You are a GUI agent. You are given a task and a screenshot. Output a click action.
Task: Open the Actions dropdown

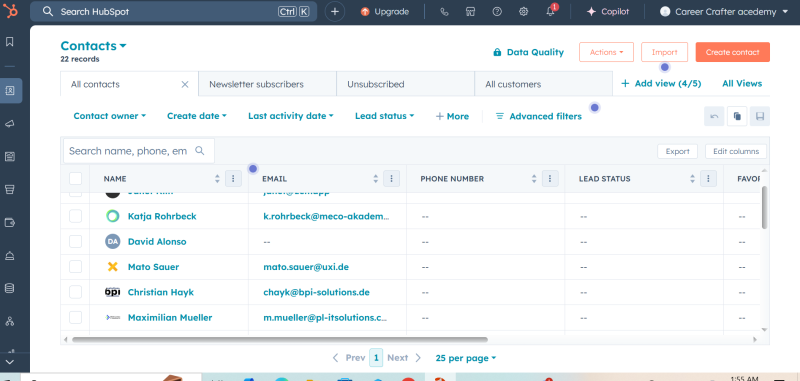coord(606,52)
